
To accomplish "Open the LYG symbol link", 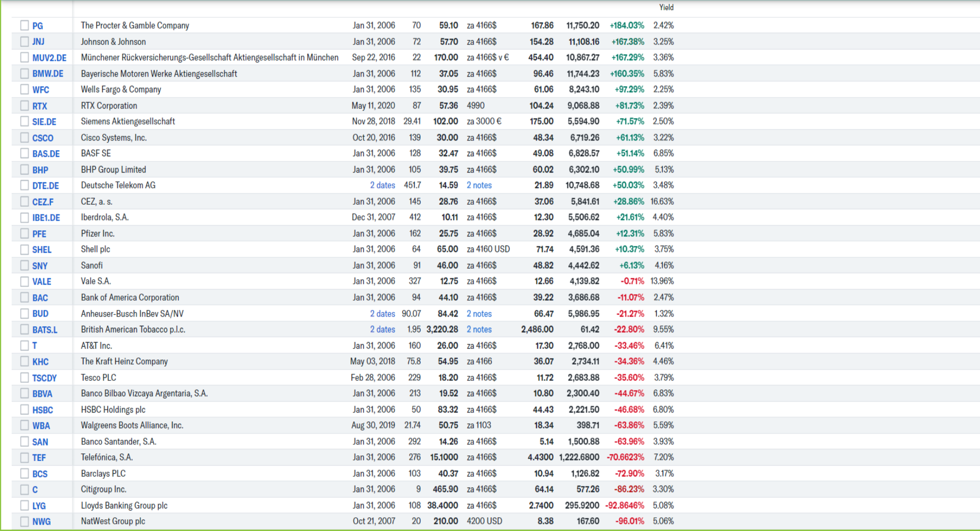I will [39, 505].
